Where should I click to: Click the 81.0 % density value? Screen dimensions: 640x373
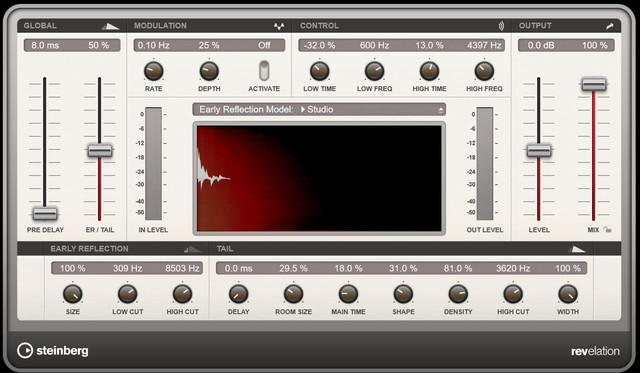pos(458,269)
